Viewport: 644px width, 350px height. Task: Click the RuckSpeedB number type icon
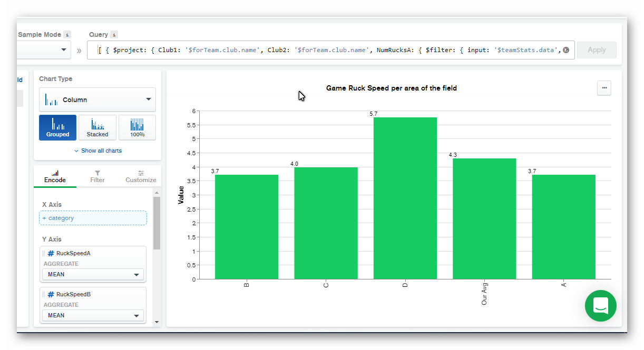pos(51,295)
